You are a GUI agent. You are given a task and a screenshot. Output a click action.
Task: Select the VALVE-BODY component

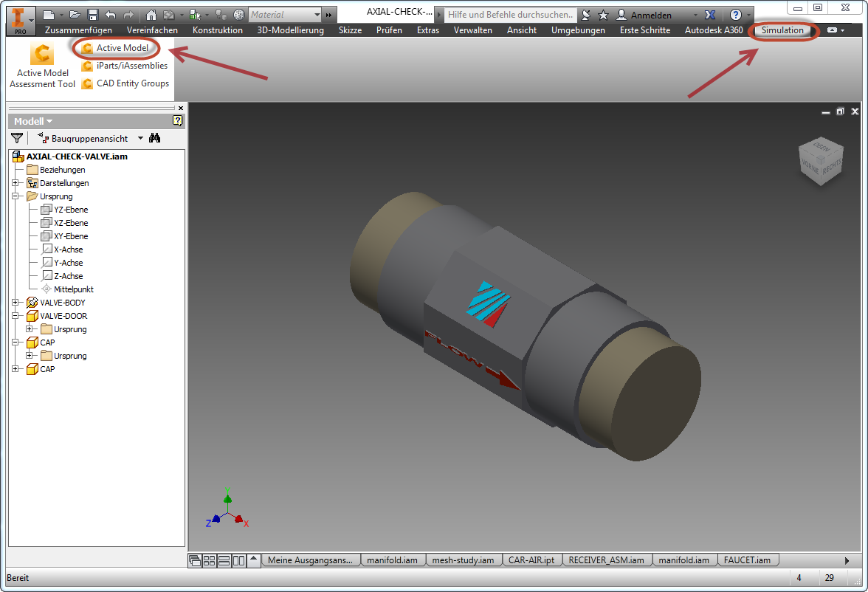tap(63, 303)
